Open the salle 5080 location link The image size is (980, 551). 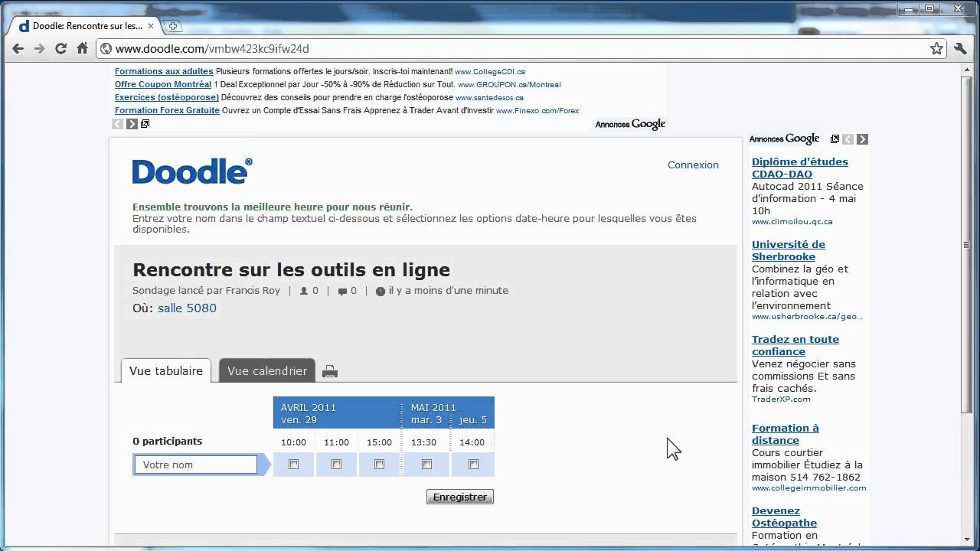pyautogui.click(x=187, y=308)
